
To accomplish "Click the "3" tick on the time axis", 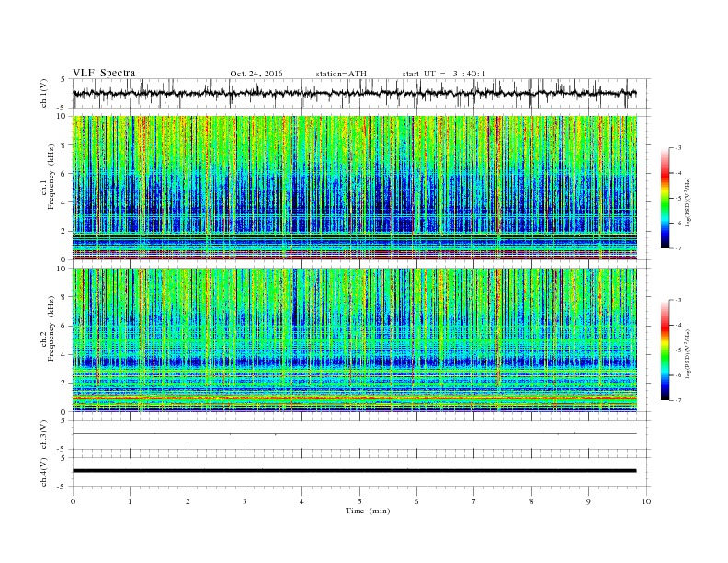I will pos(245,501).
